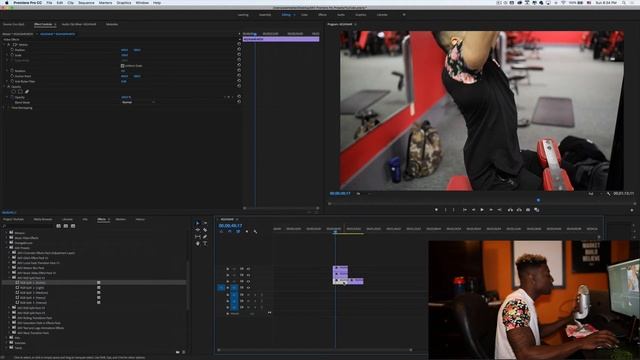
Task: Select the Track Select Forward tool
Action: 205,223
